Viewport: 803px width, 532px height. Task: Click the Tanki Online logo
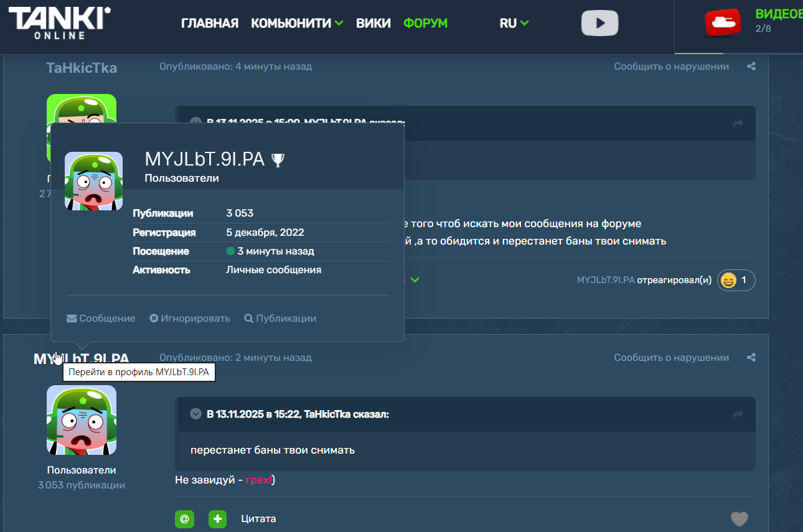pos(60,24)
